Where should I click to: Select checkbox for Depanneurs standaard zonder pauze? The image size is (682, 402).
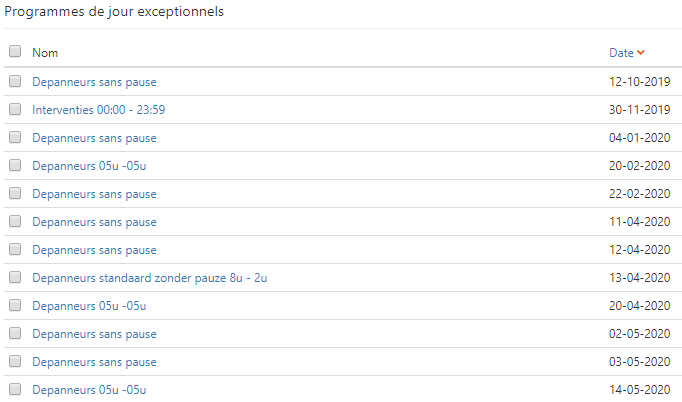pyautogui.click(x=15, y=277)
